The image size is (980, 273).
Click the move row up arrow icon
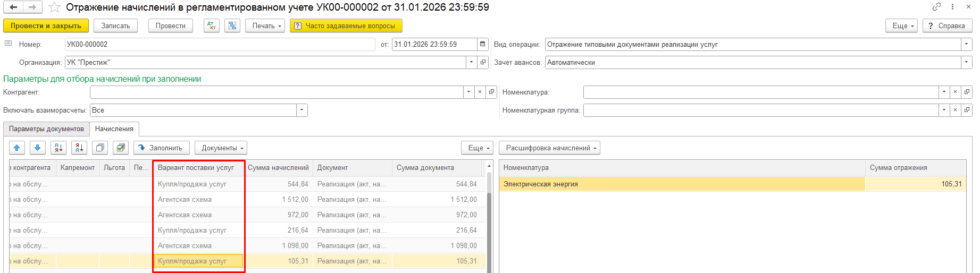17,148
